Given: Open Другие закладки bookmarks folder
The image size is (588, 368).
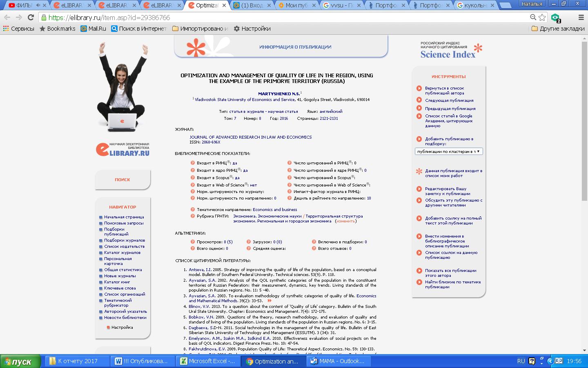Looking at the screenshot, I should [558, 29].
